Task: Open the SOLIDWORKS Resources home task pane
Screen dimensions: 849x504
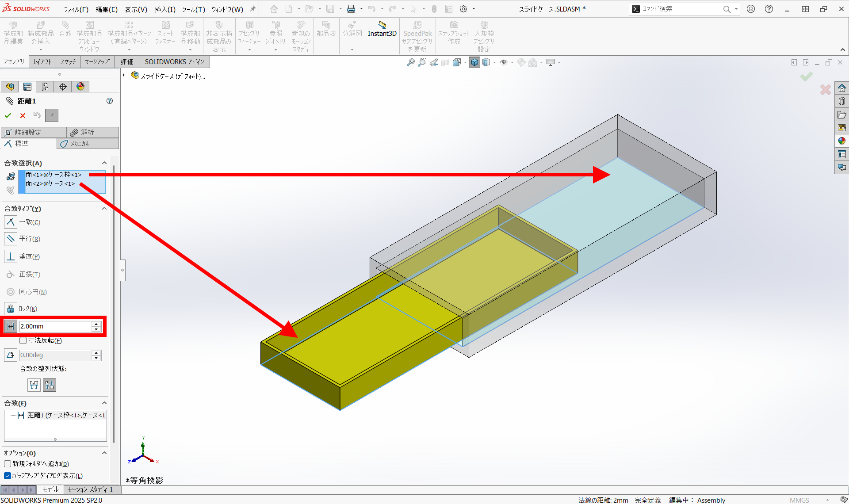Action: (x=841, y=88)
